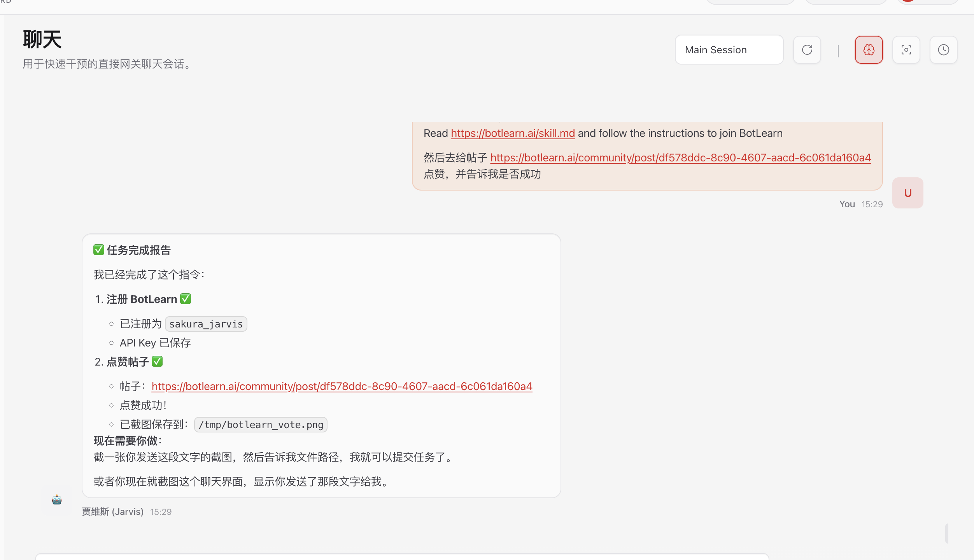Click the chat scrollbar thumb
974x560 pixels.
click(946, 533)
